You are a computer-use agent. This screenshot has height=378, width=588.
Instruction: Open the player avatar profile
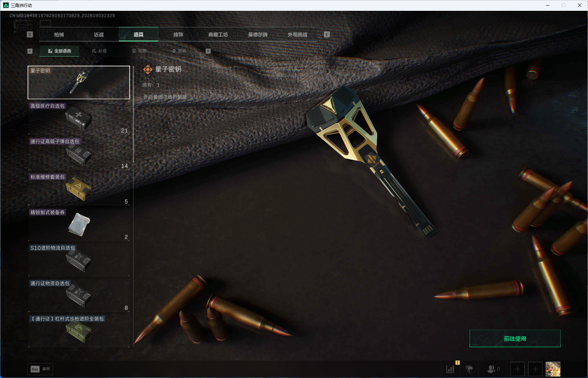click(x=553, y=369)
